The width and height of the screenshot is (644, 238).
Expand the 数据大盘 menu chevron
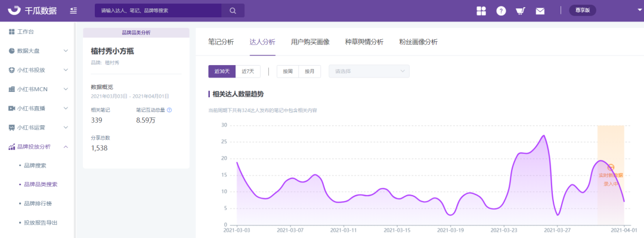(x=66, y=51)
